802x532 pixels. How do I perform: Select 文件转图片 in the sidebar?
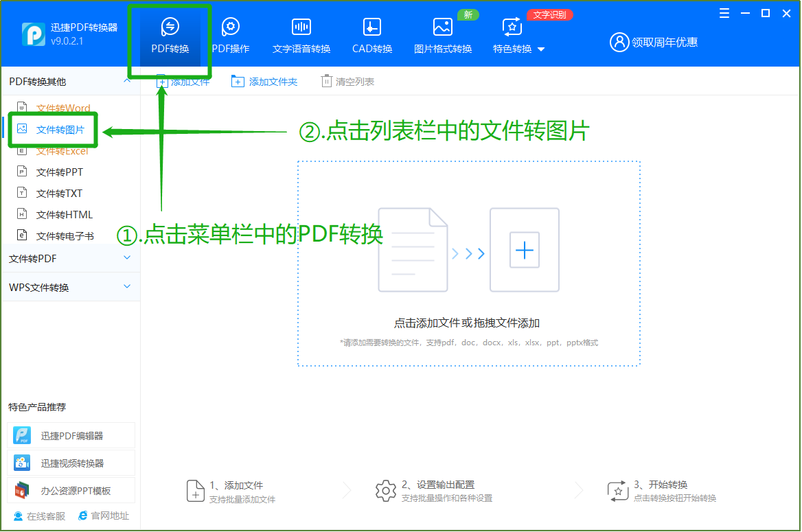point(60,130)
